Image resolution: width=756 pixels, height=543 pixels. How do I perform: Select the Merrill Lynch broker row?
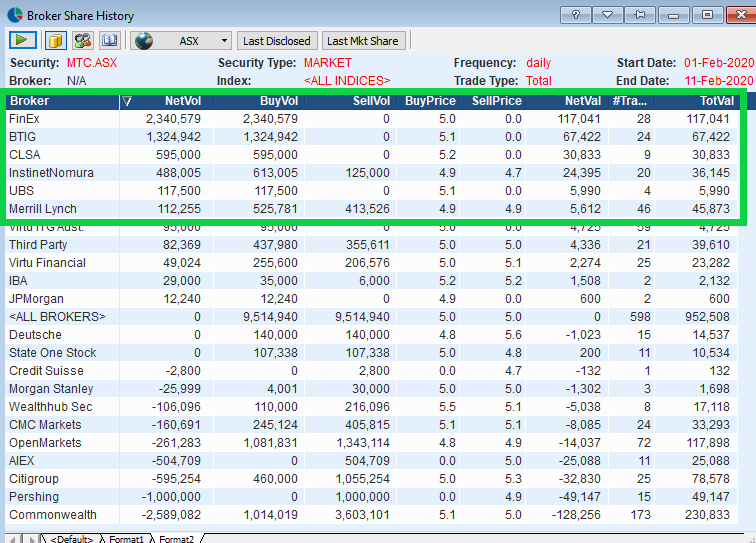pos(372,209)
